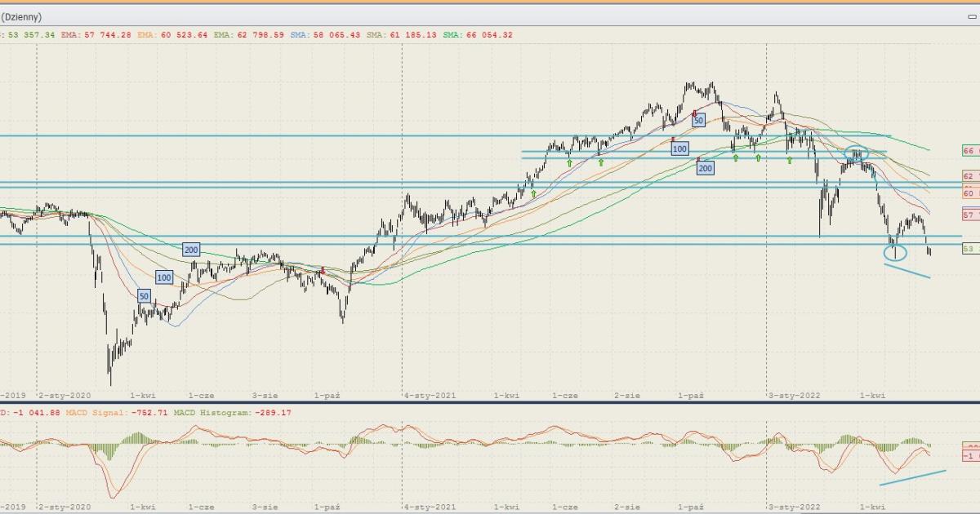Click the '200' label under the 2021 averages

[705, 168]
